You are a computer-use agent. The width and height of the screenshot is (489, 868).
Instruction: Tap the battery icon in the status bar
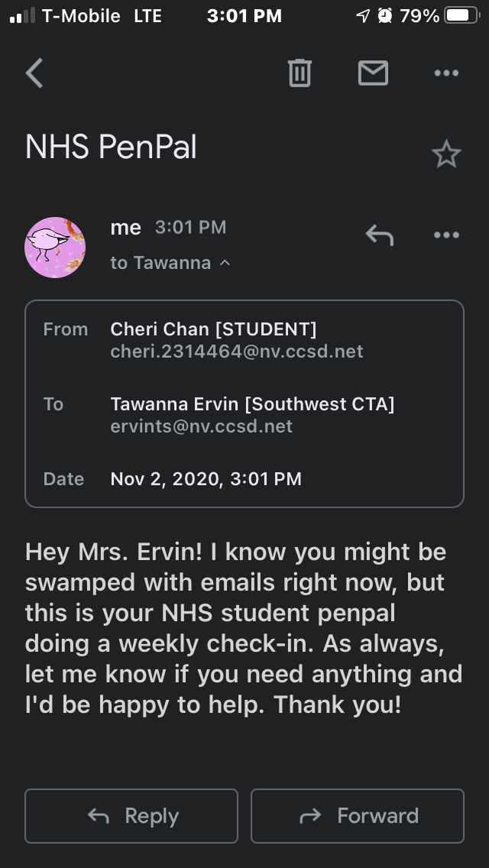coord(460,15)
